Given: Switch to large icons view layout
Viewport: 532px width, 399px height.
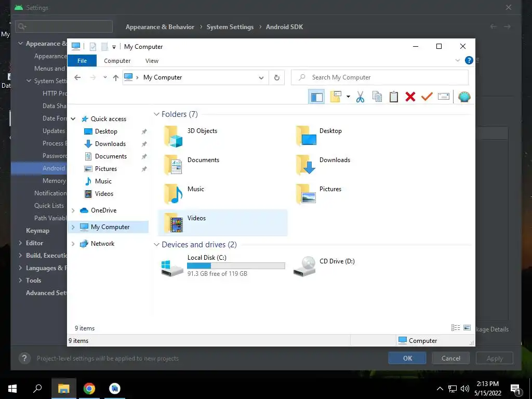Looking at the screenshot, I should pyautogui.click(x=467, y=327).
